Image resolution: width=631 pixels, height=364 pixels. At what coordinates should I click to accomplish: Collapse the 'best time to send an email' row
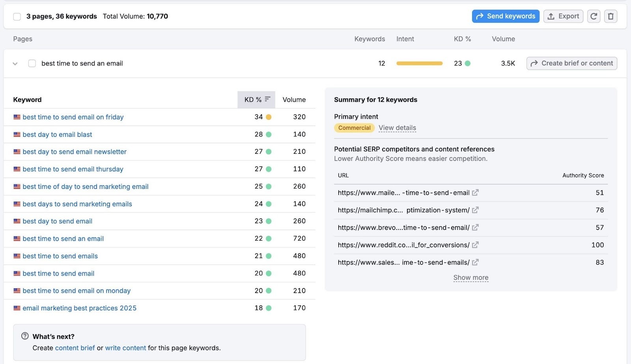click(15, 63)
